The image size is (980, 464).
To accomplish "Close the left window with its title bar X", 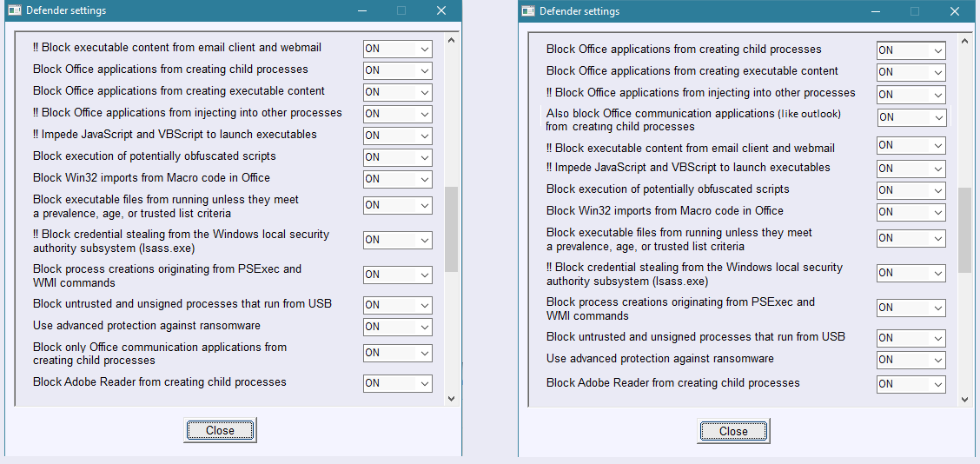I will click(x=441, y=10).
